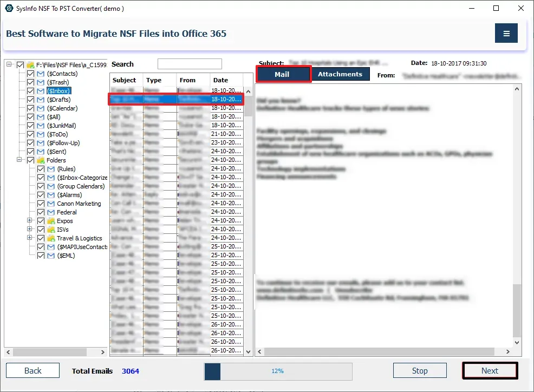Click the Travel & Logistics folder icon
The width and height of the screenshot is (534, 392).
point(51,238)
